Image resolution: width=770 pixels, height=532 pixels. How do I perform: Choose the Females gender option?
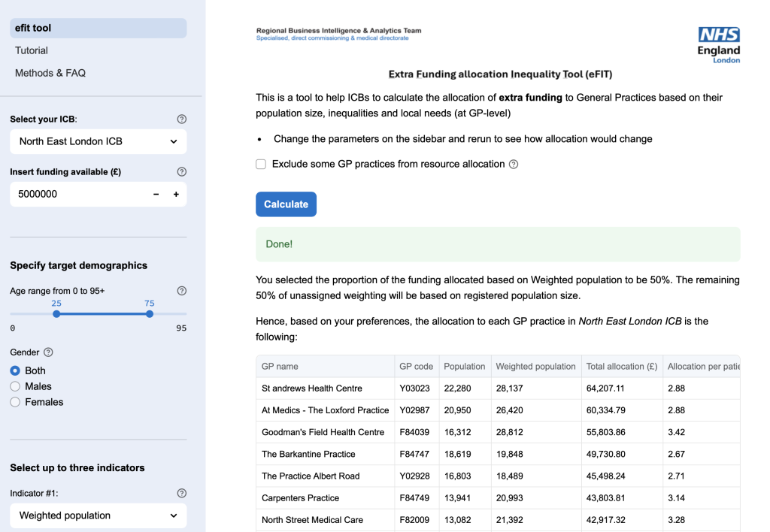(15, 402)
